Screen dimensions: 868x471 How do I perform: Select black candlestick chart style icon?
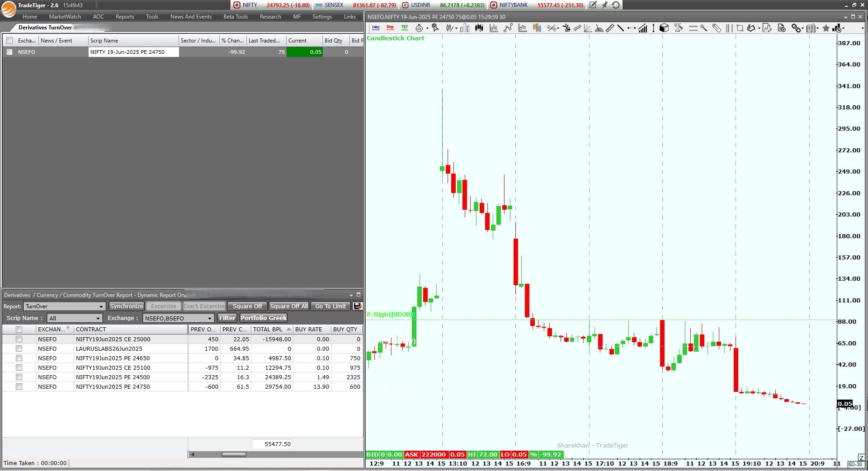tap(479, 28)
